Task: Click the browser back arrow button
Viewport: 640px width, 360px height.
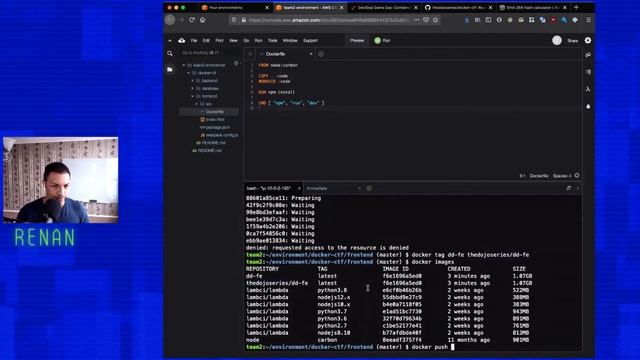Action: (x=170, y=20)
